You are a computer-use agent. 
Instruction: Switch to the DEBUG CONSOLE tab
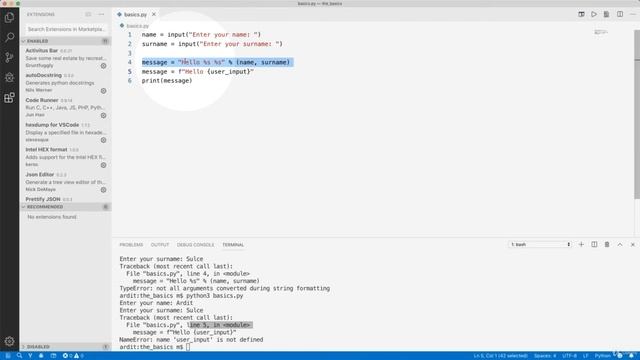pyautogui.click(x=195, y=245)
